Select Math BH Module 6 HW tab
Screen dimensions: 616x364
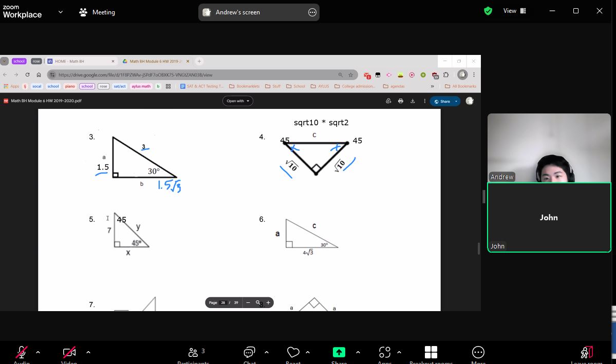point(156,61)
